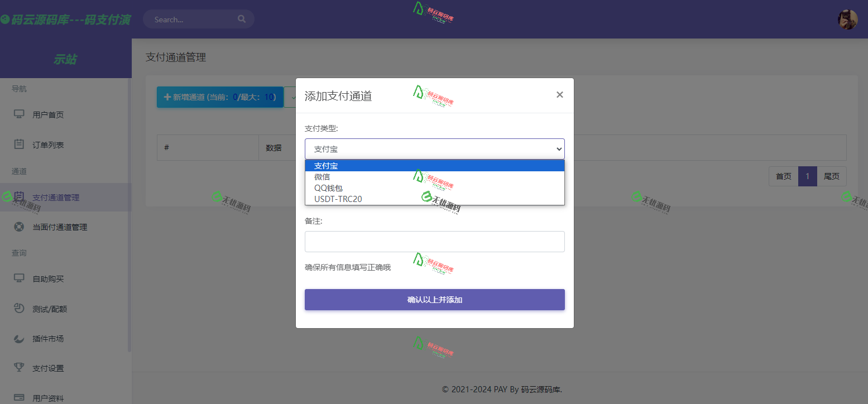Select 微信 from the payment type list
868x404 pixels.
[323, 177]
